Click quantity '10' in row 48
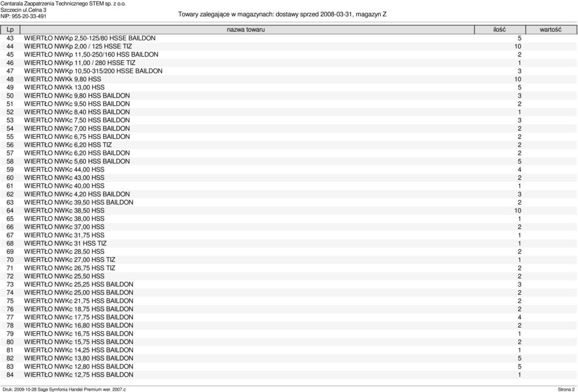The width and height of the screenshot is (578, 392). coord(518,79)
